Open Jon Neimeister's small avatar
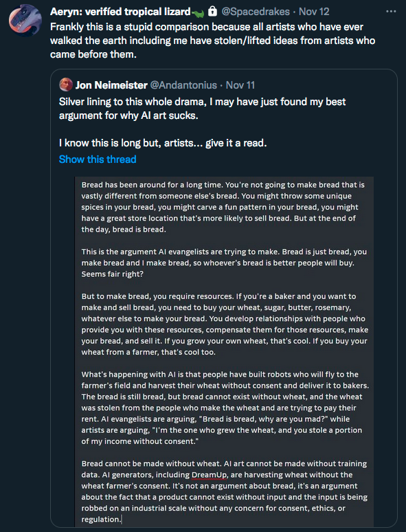 point(66,85)
